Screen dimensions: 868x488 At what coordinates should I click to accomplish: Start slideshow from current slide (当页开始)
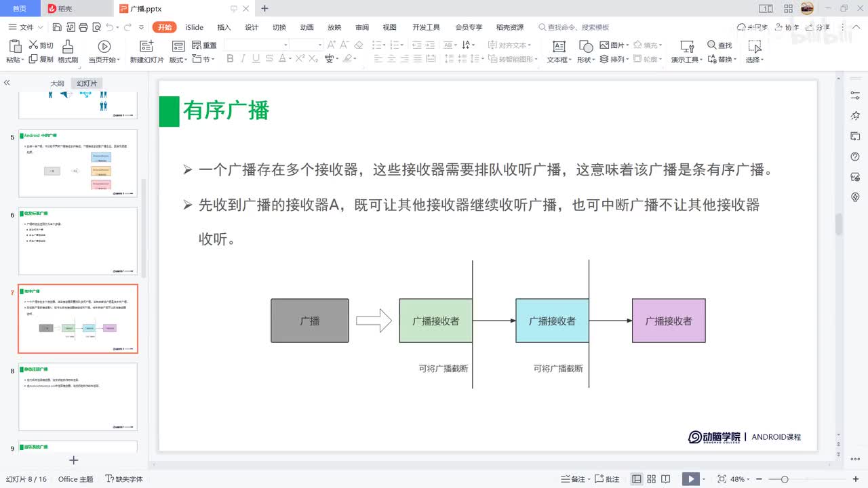104,46
